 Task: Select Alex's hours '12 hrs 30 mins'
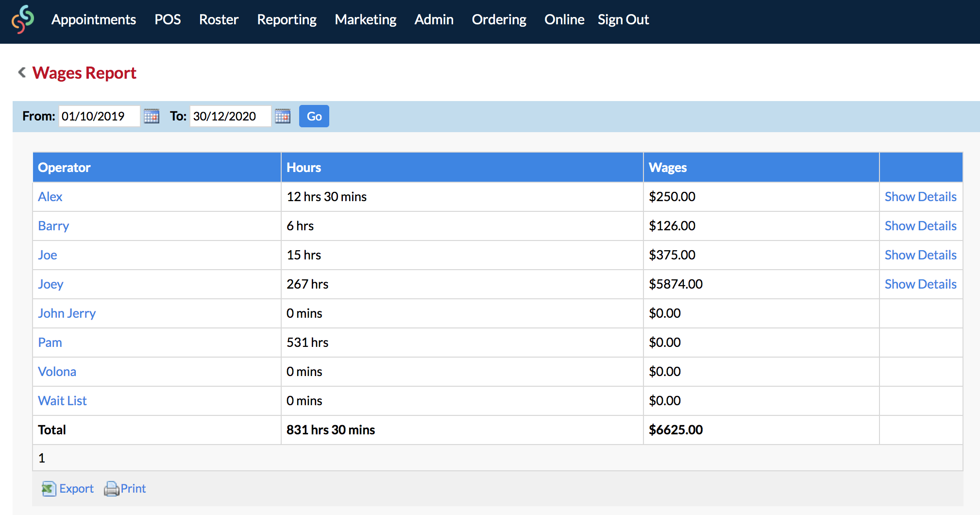pos(326,197)
